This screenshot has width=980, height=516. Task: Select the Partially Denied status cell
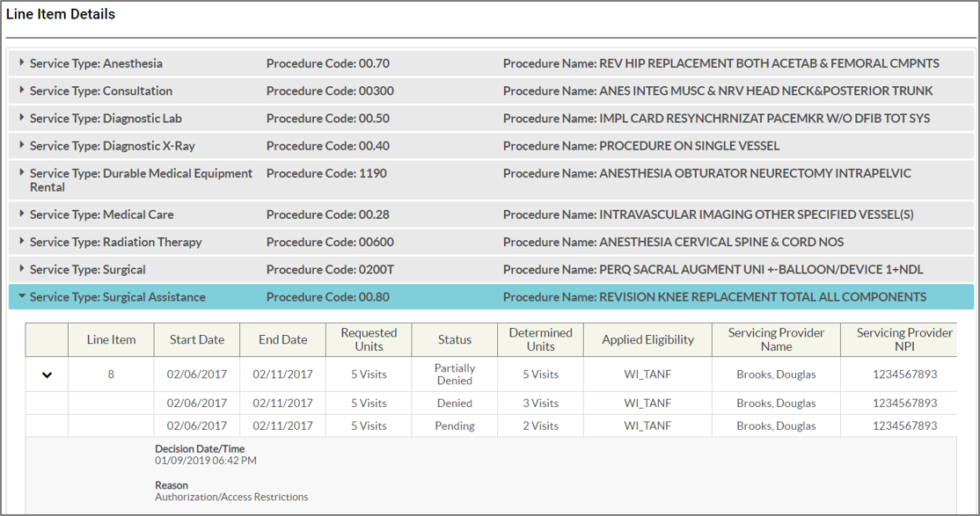(x=455, y=374)
